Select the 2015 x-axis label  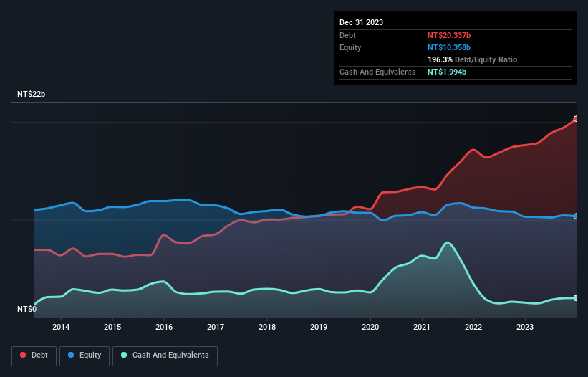[x=112, y=327]
